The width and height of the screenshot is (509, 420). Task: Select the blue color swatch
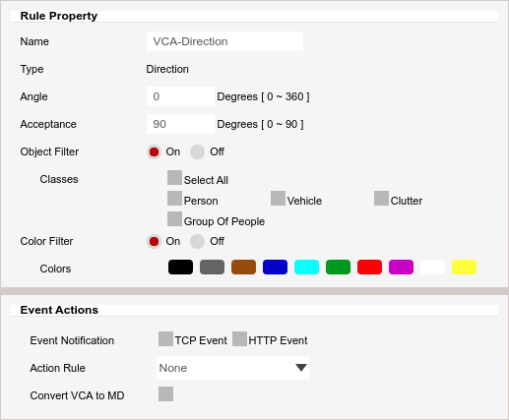point(275,267)
